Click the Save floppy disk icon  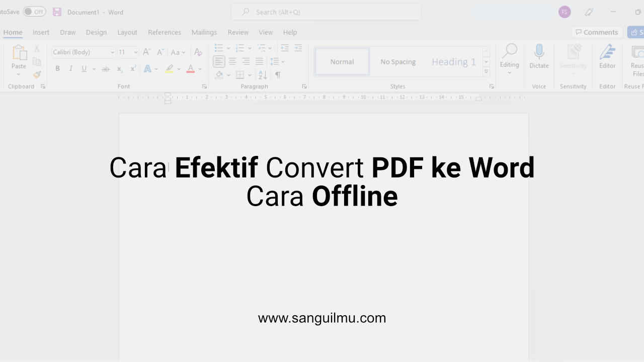57,12
